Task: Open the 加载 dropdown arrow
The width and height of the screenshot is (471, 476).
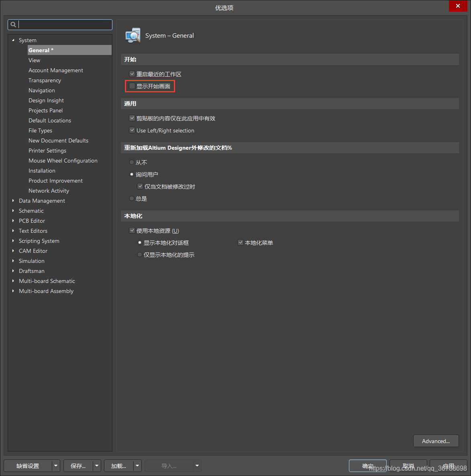Action: click(x=138, y=466)
